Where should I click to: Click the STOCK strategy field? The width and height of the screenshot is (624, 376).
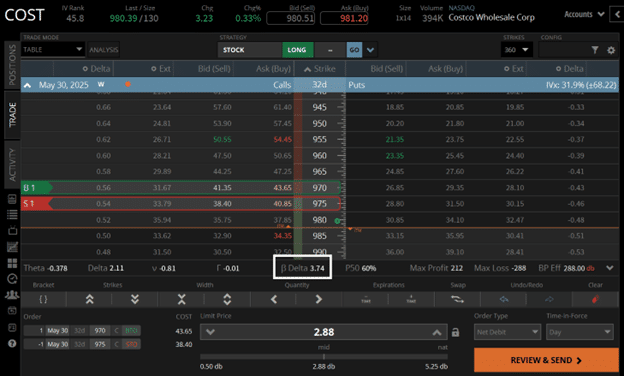pos(250,50)
